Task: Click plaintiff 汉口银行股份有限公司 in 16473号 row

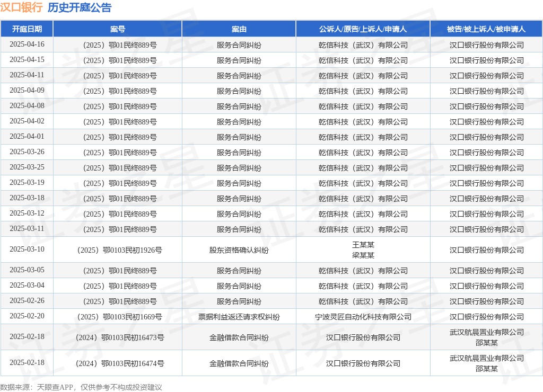Action: tap(363, 337)
